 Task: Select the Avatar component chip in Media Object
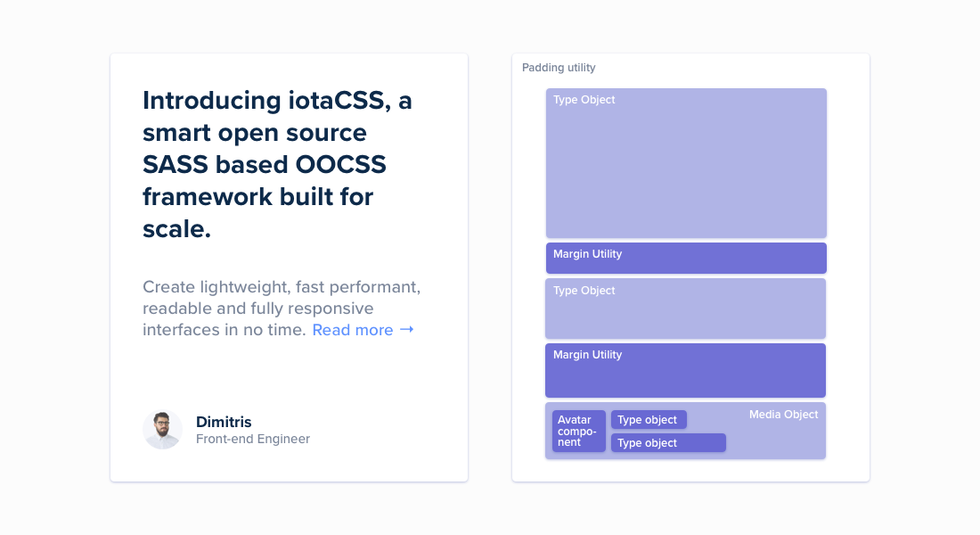577,430
